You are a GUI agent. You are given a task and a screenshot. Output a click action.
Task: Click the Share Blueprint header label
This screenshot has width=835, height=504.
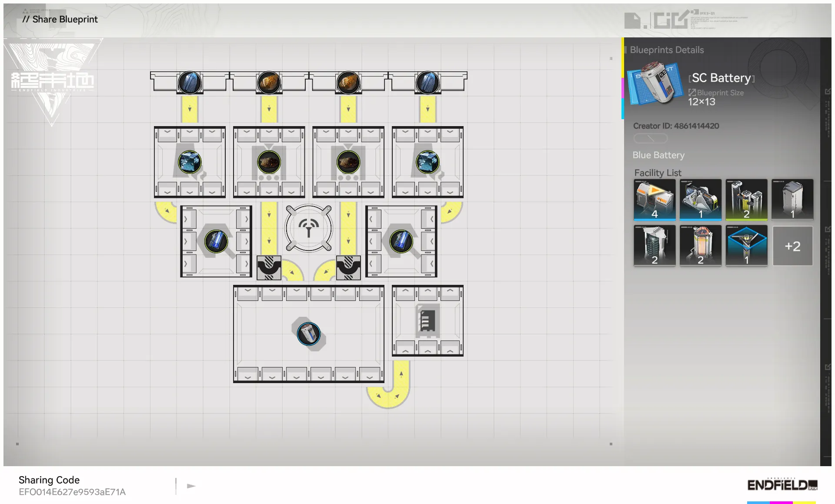point(60,19)
